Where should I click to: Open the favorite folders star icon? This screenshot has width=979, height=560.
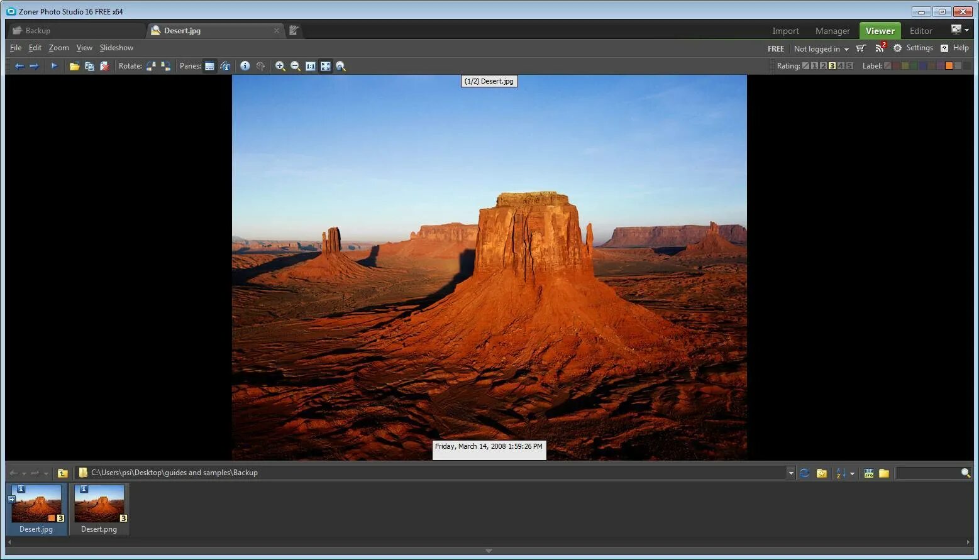tap(821, 473)
